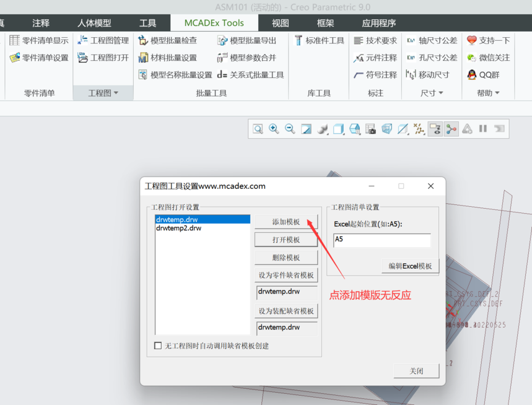This screenshot has width=532, height=405.
Task: Click the 打开模板 button
Action: (286, 240)
